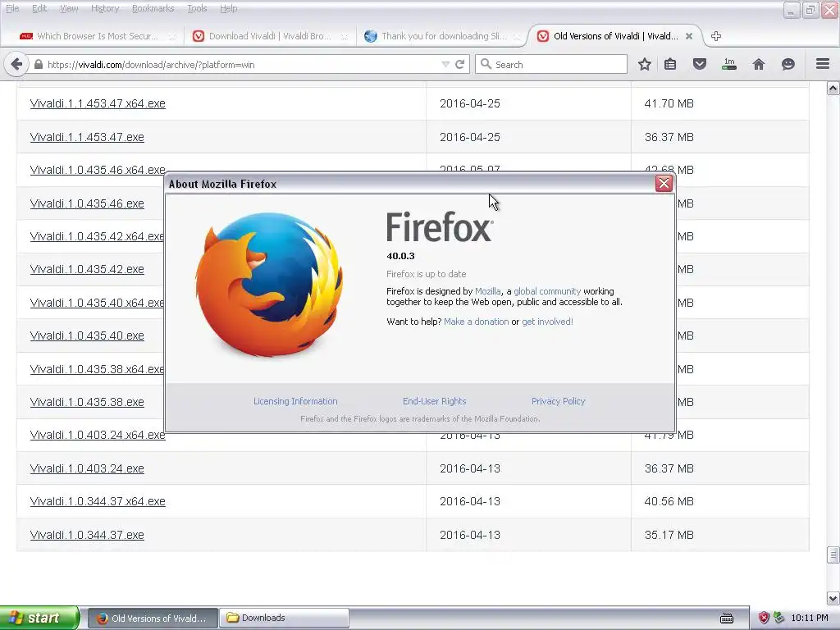Screen dimensions: 840x630
Task: Bookmark this page with the star icon
Action: point(645,64)
